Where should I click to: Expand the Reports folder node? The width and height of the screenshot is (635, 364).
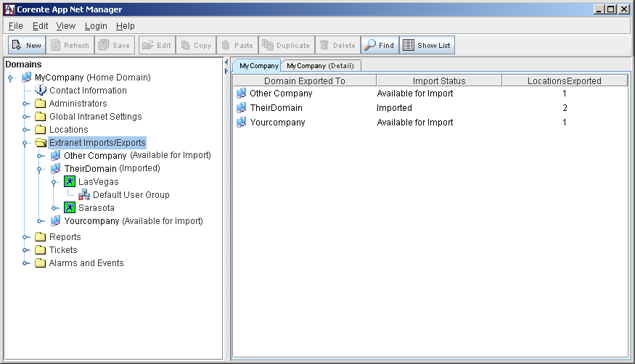(x=26, y=237)
